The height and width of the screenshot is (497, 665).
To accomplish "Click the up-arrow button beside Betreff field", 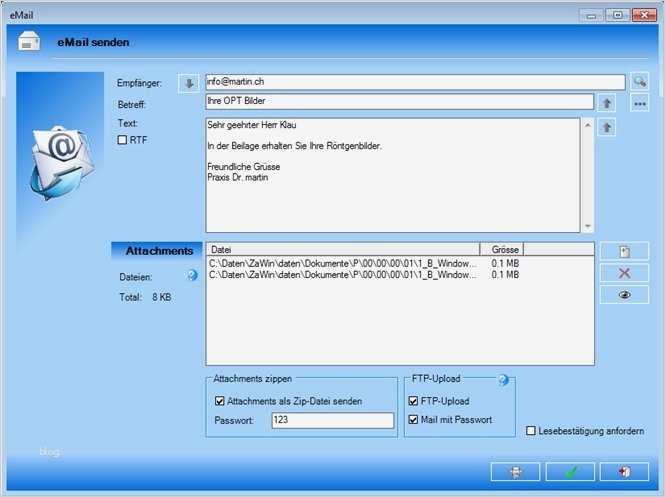I will pyautogui.click(x=606, y=103).
